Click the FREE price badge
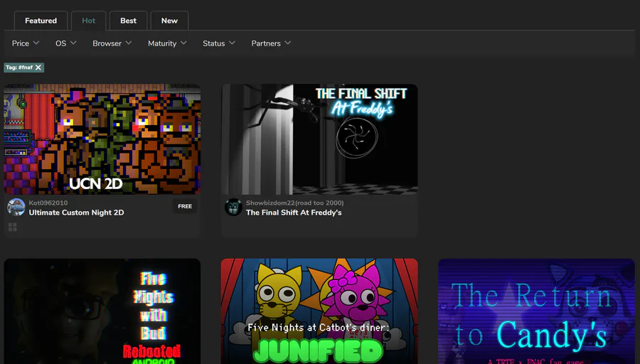The image size is (640, 364). [x=185, y=206]
